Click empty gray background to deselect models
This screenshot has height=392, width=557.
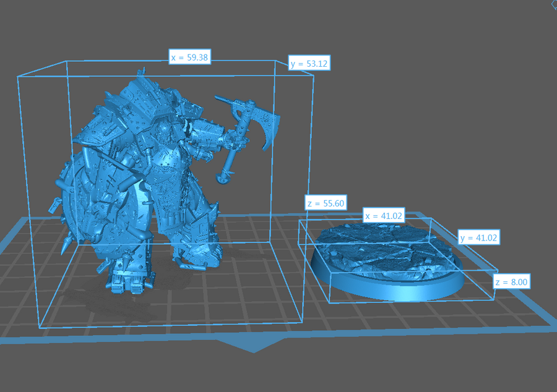433,93
